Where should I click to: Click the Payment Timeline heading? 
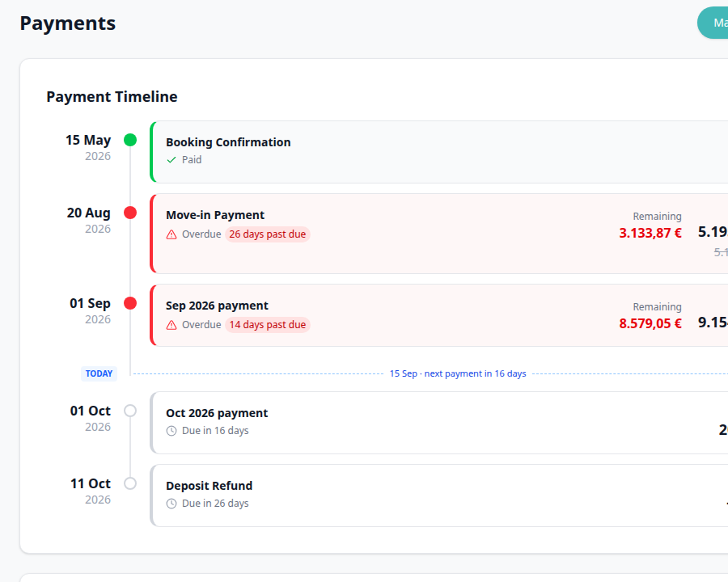click(112, 96)
